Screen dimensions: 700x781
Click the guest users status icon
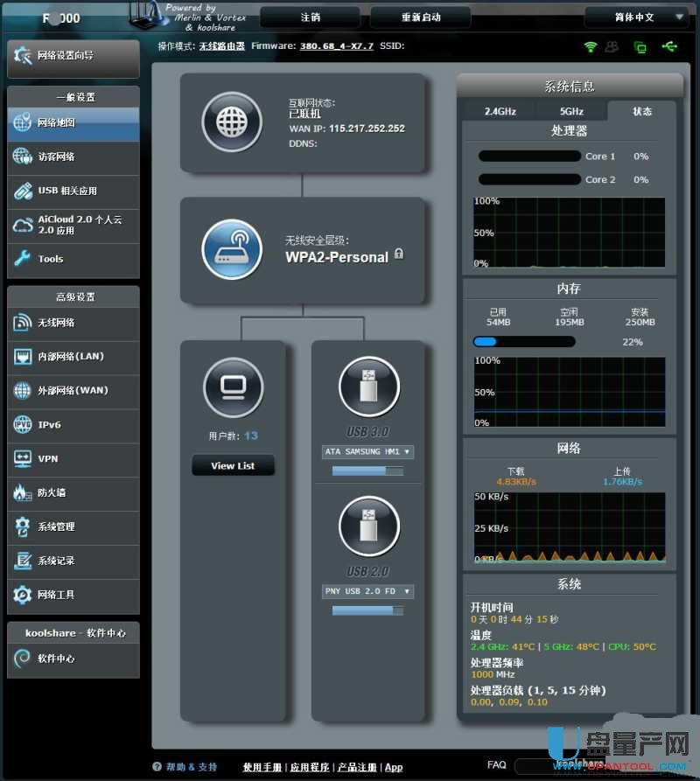tap(612, 46)
